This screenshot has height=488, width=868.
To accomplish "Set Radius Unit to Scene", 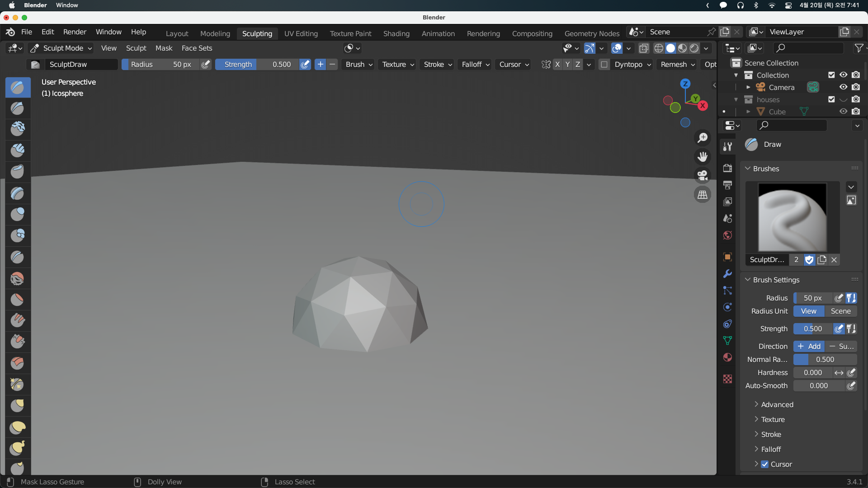I will (840, 311).
